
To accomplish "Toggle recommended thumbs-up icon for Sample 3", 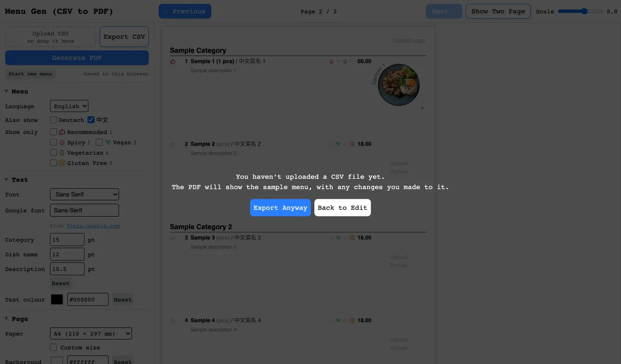I will pos(173,238).
